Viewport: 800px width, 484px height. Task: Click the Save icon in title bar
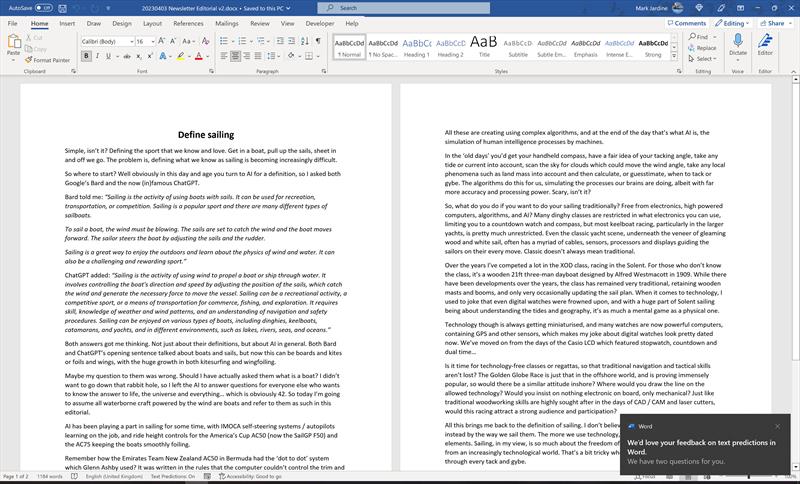(62, 8)
